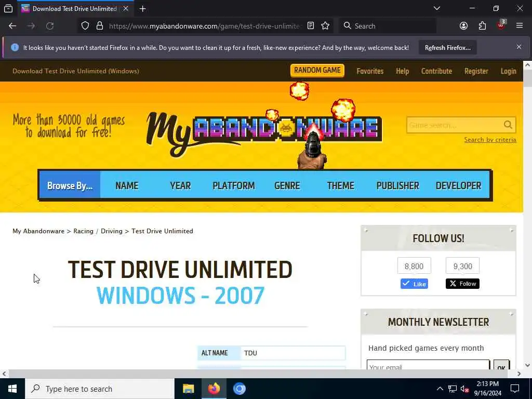The image size is (532, 399).
Task: Click the URL address bar
Action: (204, 26)
